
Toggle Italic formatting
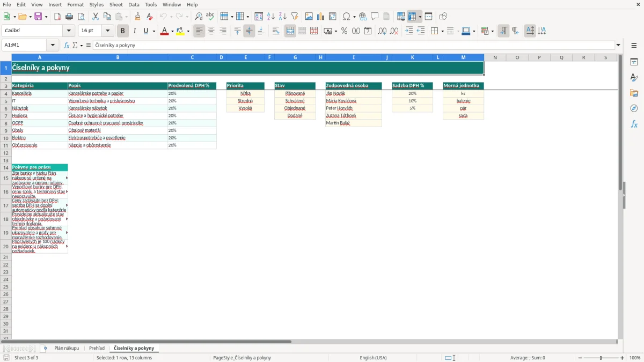click(135, 31)
